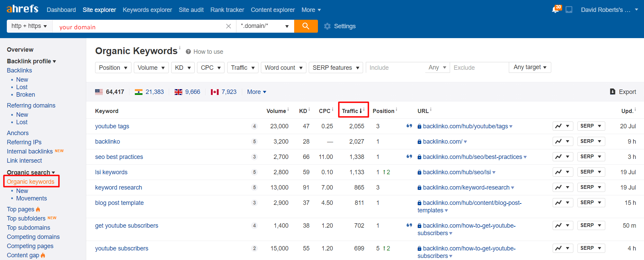Open the Dashboard tab

coord(61,10)
